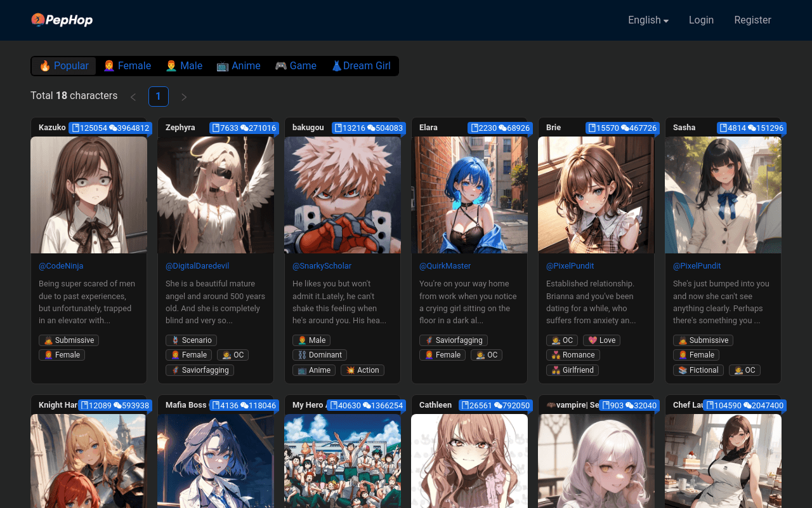The width and height of the screenshot is (812, 508).
Task: Open the Login page
Action: [701, 20]
